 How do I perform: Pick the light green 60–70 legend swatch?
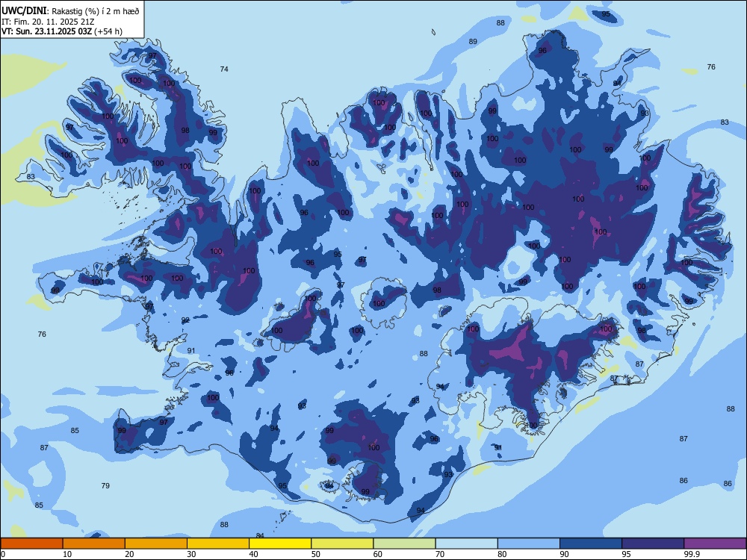404,544
